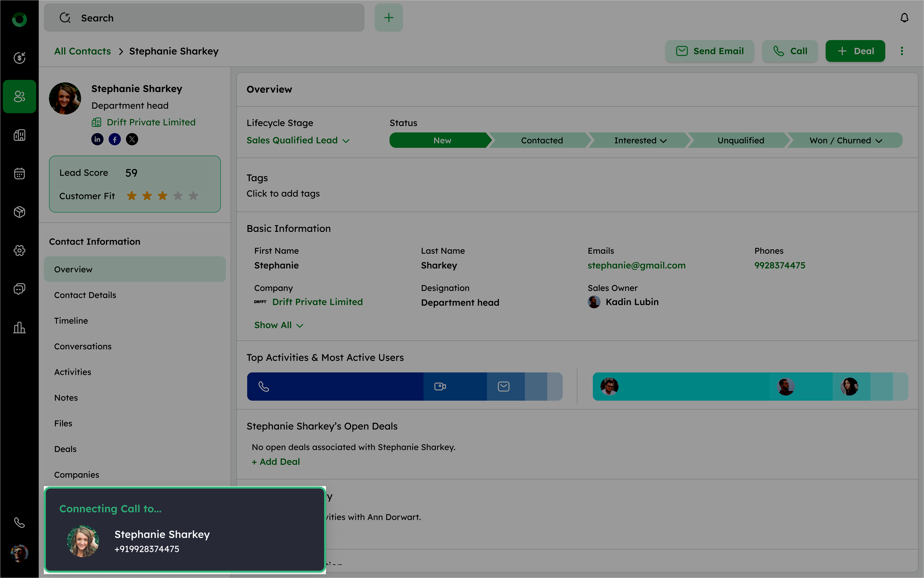The image size is (924, 578).
Task: Expand the Sales Qualified Lead dropdown
Action: (x=298, y=140)
